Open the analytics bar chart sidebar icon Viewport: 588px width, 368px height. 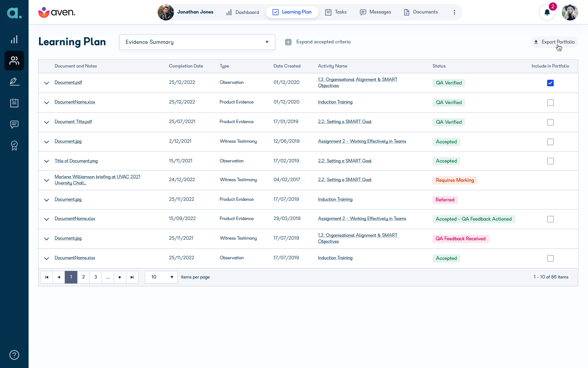click(x=14, y=39)
